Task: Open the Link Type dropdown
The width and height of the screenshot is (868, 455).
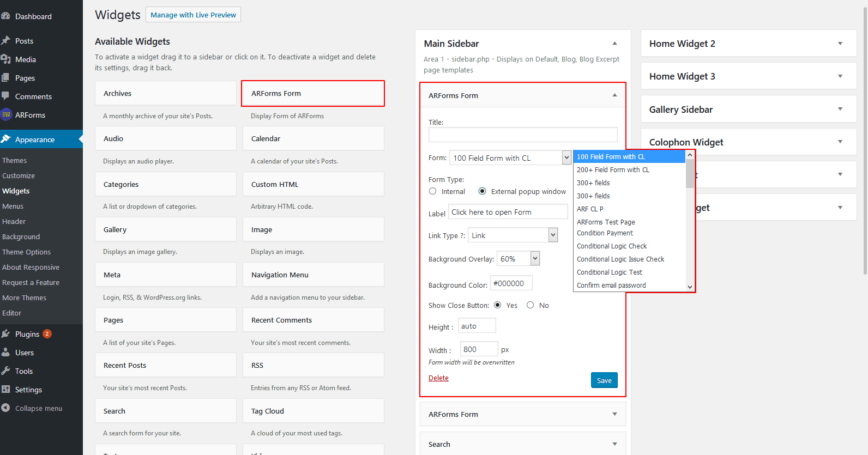Action: 513,235
